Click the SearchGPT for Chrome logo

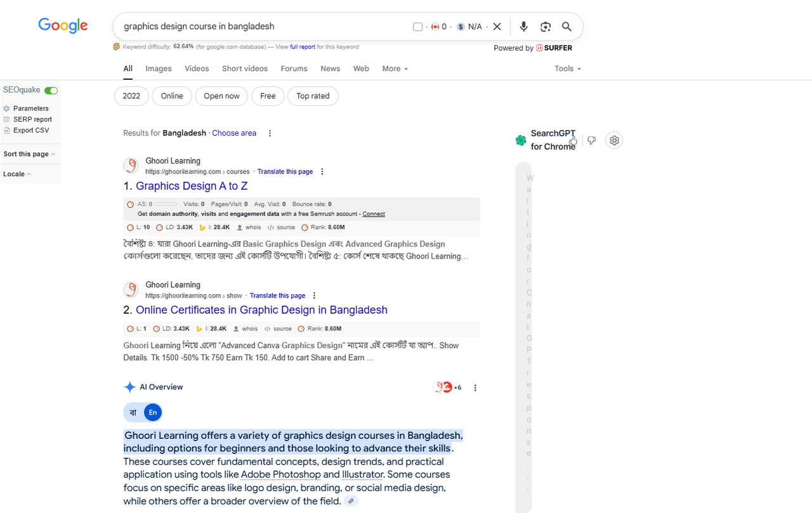(x=521, y=140)
